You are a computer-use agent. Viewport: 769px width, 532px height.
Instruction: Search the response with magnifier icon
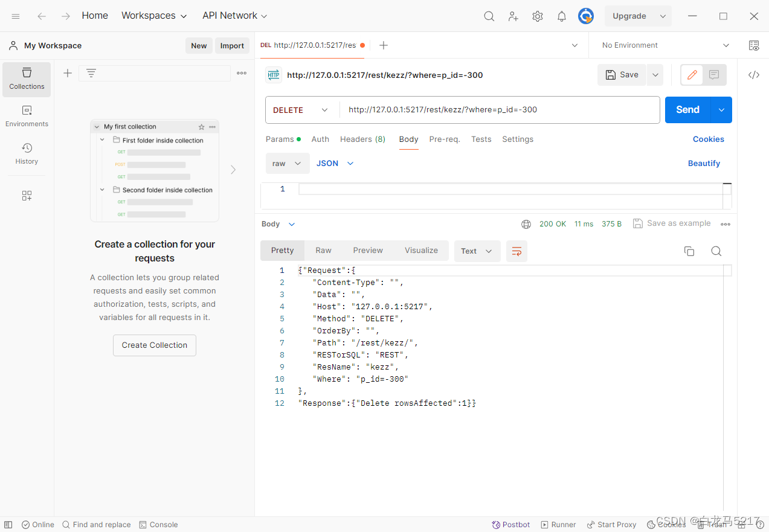[716, 251]
